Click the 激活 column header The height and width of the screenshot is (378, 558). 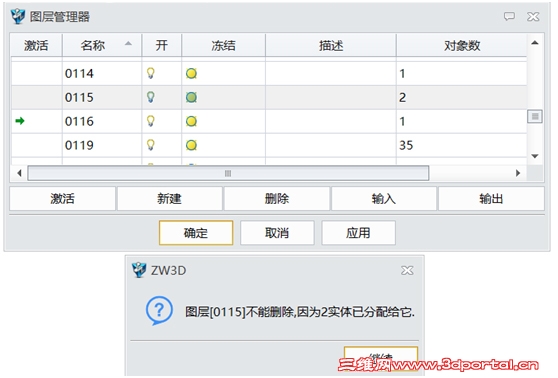[36, 45]
